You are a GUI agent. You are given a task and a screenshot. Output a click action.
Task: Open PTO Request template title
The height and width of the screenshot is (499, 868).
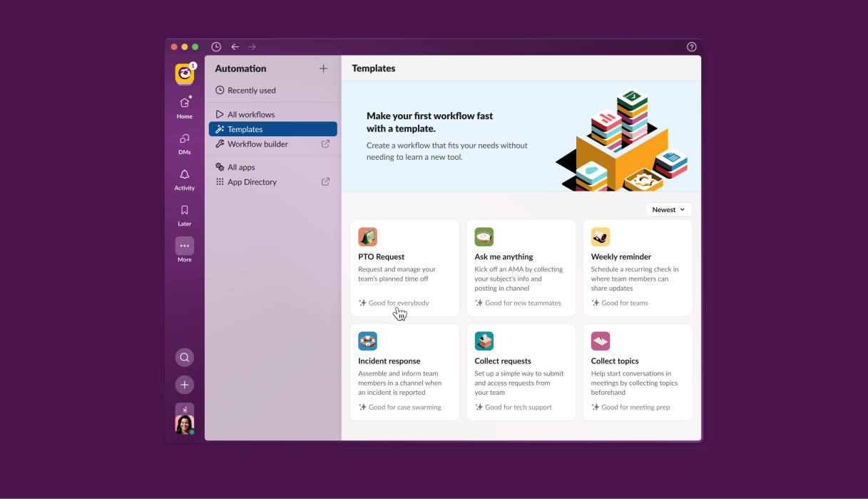(381, 257)
